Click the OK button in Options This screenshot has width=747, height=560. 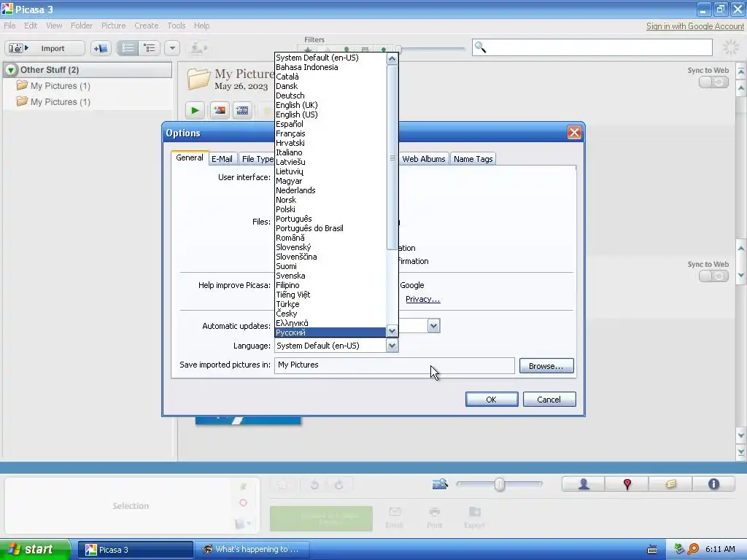click(x=492, y=400)
